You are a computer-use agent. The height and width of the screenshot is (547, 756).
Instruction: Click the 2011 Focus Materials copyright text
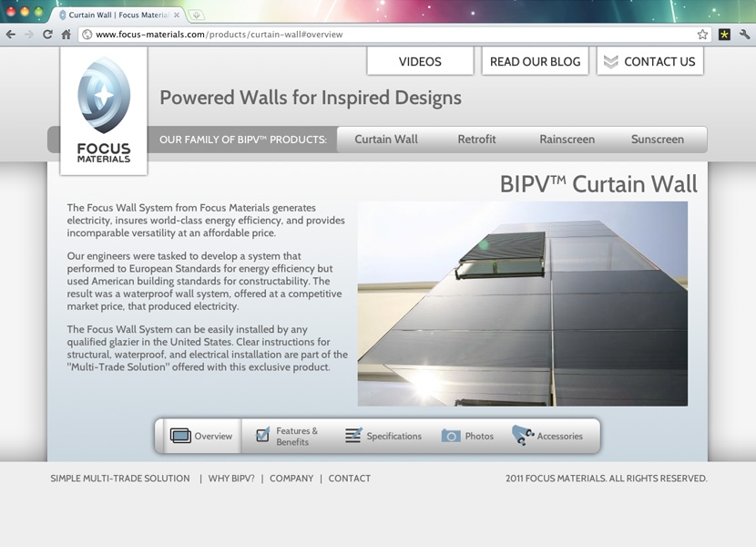pyautogui.click(x=606, y=479)
